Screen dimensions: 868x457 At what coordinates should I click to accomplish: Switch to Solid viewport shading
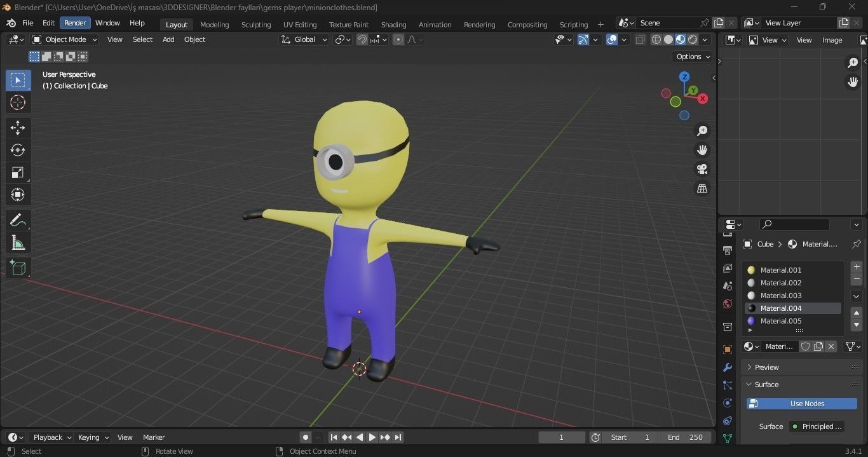668,39
